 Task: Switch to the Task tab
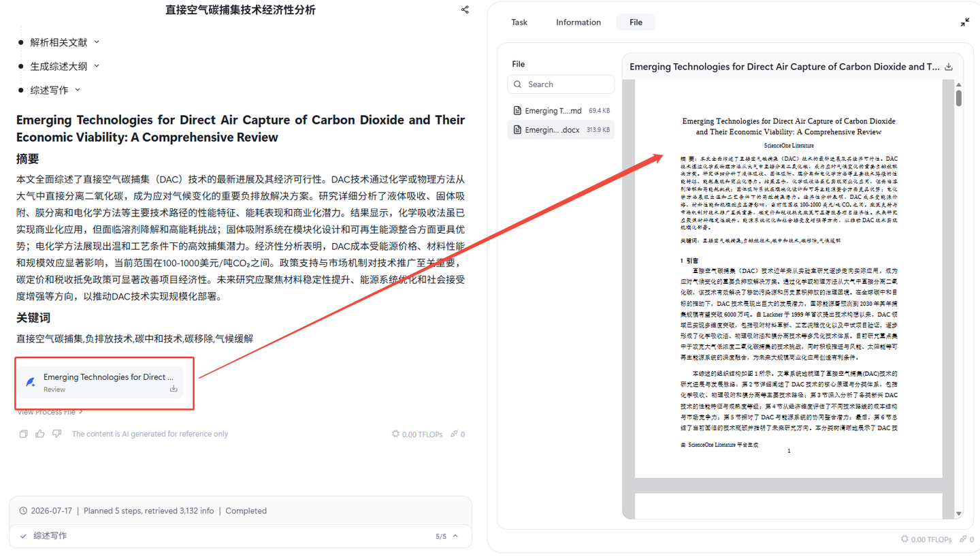(x=519, y=22)
